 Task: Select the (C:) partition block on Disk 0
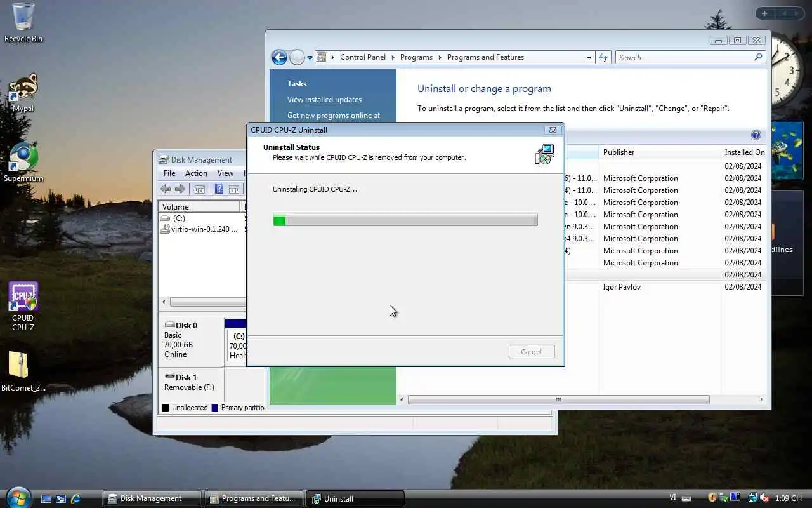pyautogui.click(x=237, y=342)
